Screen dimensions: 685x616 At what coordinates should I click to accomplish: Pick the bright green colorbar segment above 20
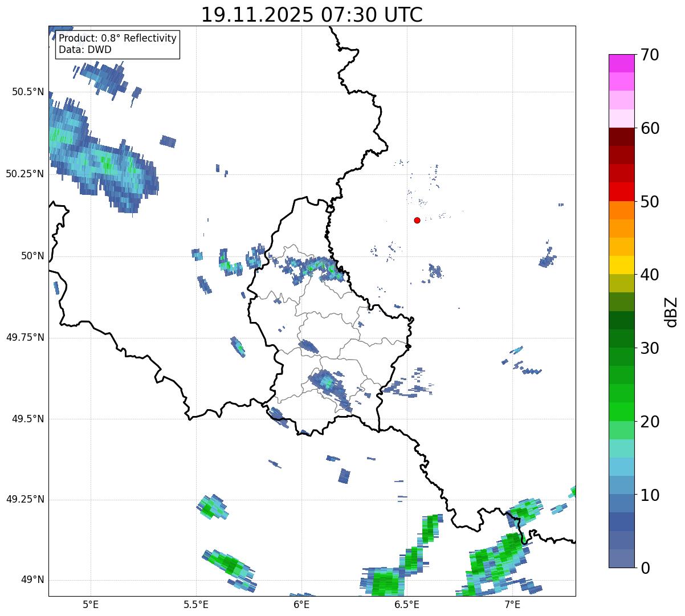tap(621, 412)
